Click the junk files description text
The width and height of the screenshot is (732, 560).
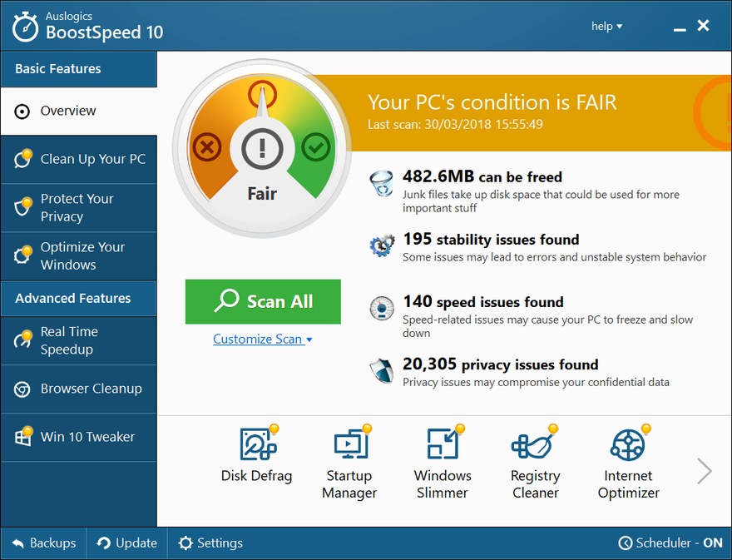click(541, 201)
